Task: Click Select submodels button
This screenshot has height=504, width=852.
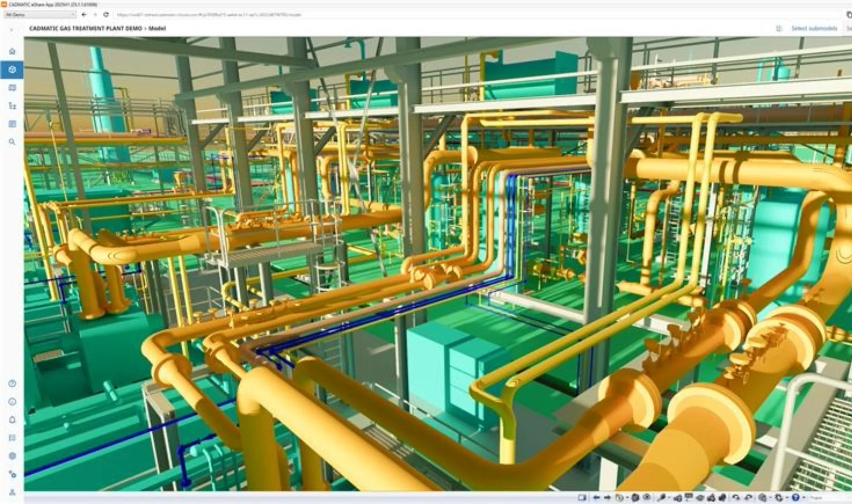Action: [x=814, y=29]
